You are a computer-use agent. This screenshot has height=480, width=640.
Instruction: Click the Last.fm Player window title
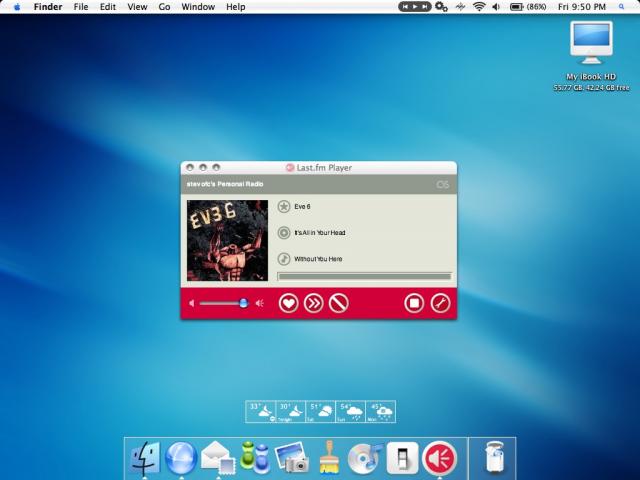[324, 168]
